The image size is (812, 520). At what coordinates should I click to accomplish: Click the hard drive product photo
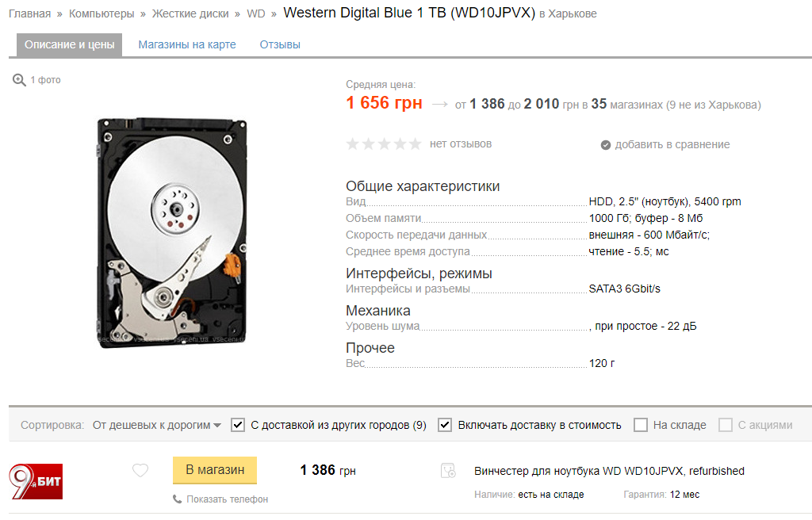click(x=170, y=230)
